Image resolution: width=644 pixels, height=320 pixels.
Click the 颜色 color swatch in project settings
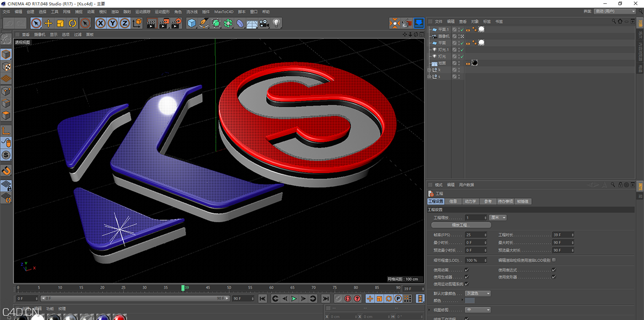coord(470,301)
